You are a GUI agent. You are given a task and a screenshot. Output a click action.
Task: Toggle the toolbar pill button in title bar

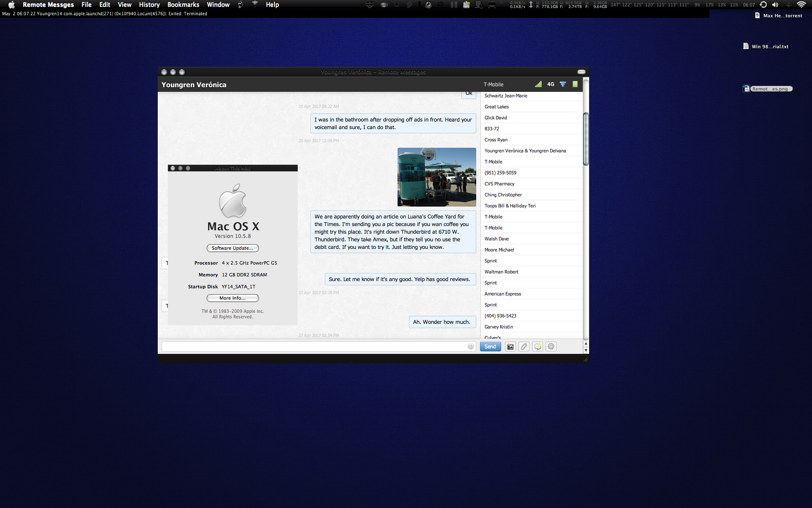582,72
